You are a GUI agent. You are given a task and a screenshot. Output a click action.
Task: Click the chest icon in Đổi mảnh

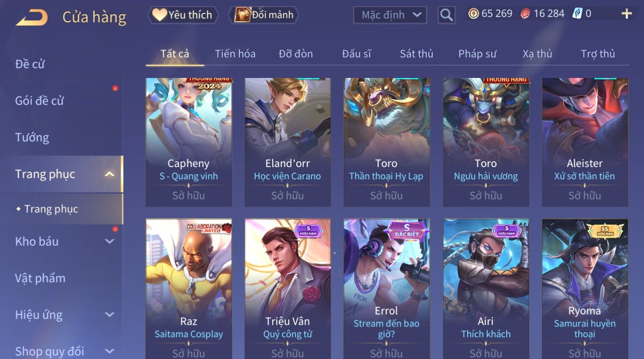[242, 15]
